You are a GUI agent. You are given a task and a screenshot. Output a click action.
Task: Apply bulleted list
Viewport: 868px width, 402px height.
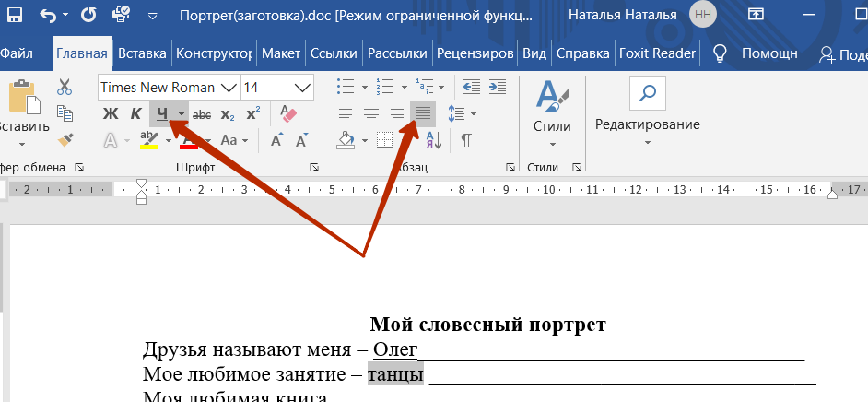[346, 87]
